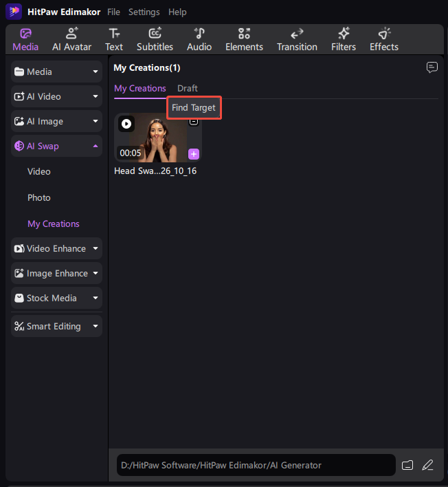Select Video under AI Swap
Image resolution: width=448 pixels, height=487 pixels.
[38, 171]
